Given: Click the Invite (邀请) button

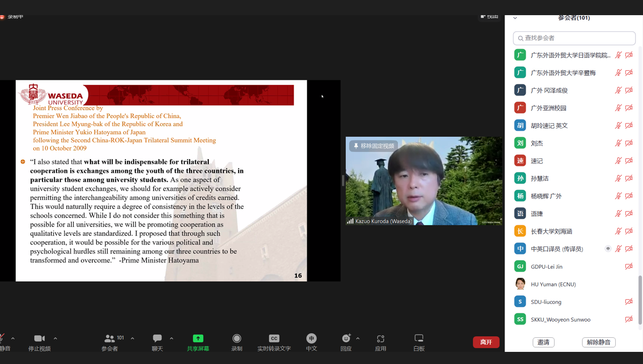Looking at the screenshot, I should (543, 342).
